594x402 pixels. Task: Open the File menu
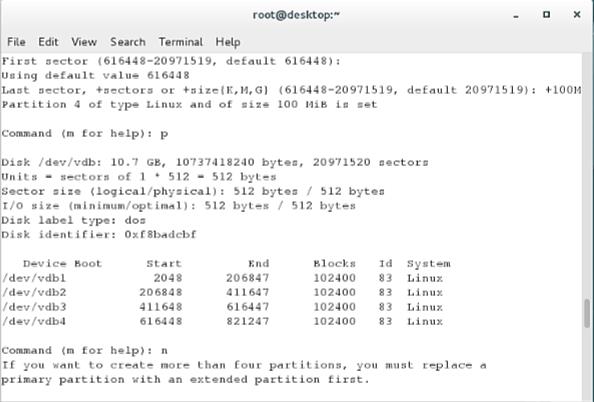(x=16, y=42)
